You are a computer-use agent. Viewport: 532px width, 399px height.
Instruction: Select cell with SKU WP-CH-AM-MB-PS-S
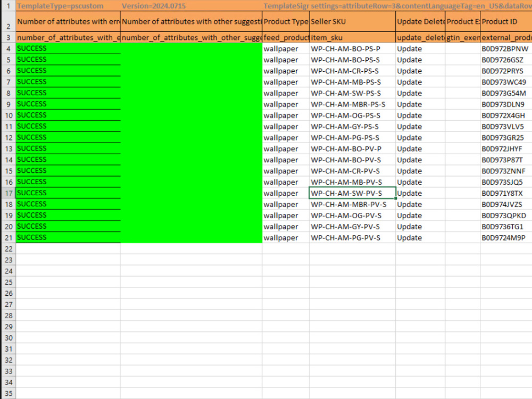click(x=352, y=82)
